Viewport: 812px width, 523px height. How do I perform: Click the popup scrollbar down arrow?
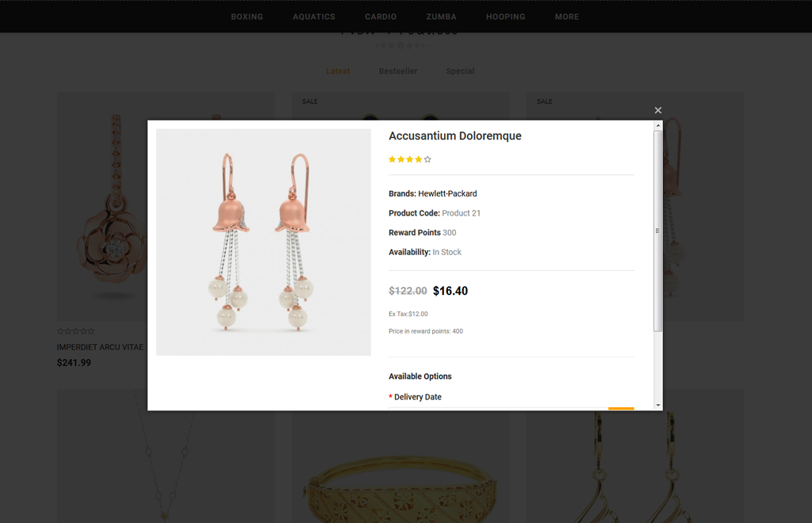point(657,405)
